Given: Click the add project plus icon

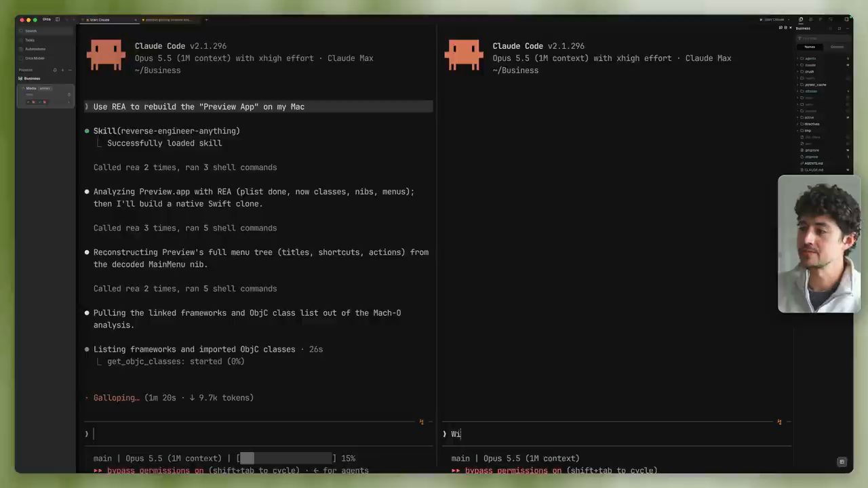Looking at the screenshot, I should click(62, 70).
